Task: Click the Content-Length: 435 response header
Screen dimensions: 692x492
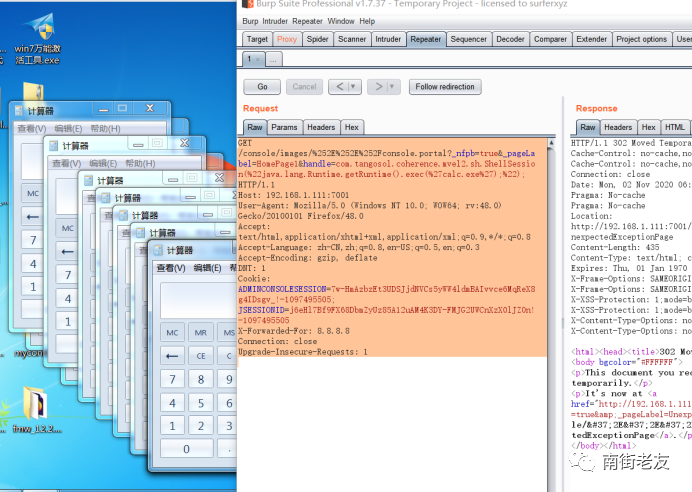Action: (615, 248)
